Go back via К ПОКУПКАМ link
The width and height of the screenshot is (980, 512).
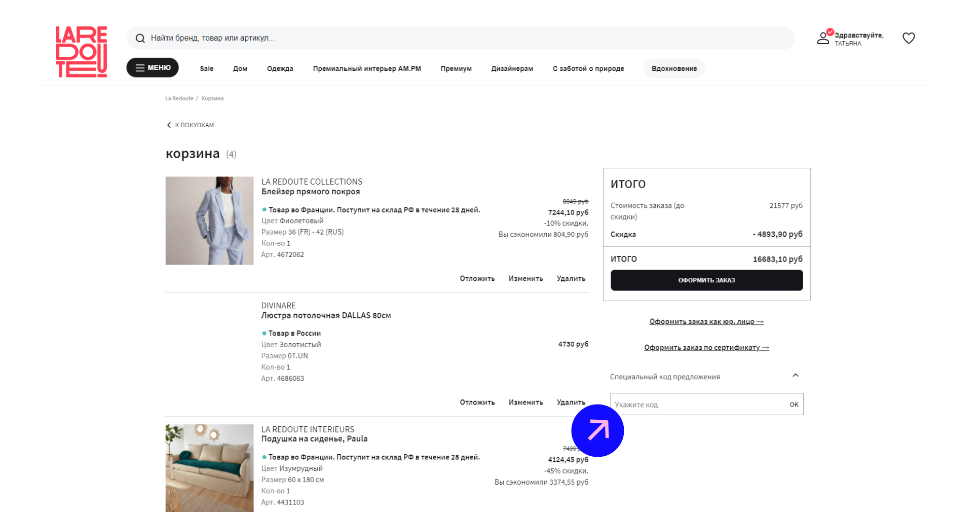coord(195,125)
